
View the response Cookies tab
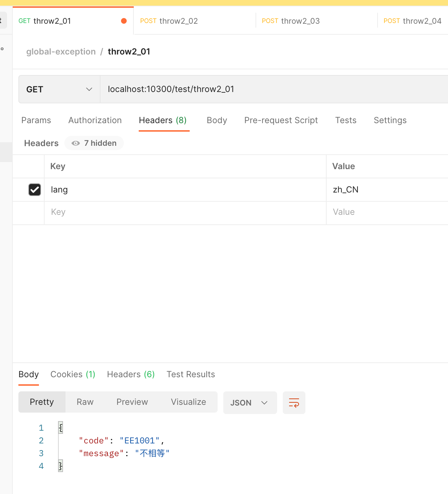tap(73, 374)
